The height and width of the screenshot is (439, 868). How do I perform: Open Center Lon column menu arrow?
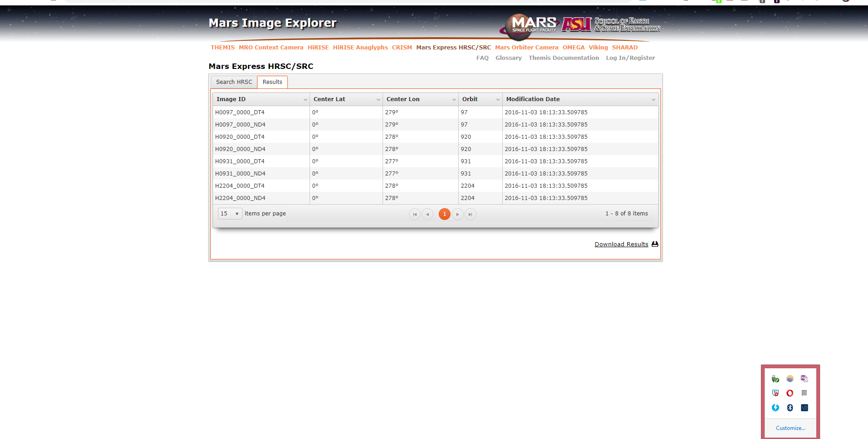(x=454, y=99)
